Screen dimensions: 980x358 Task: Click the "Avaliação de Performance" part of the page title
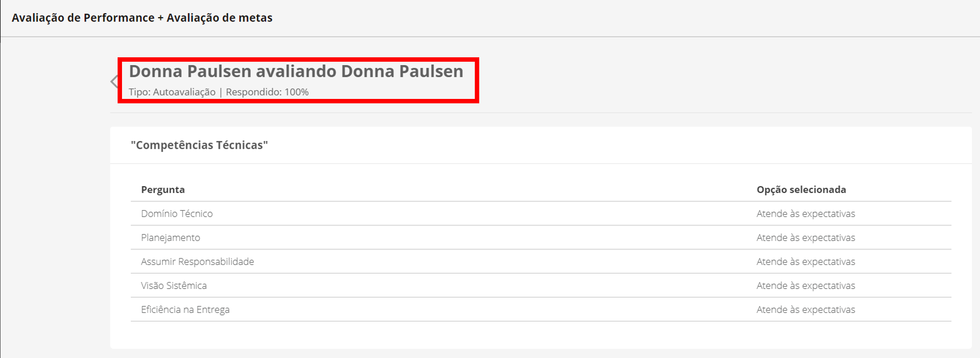[x=83, y=18]
